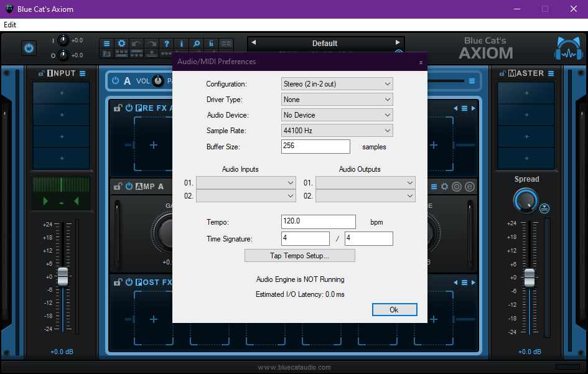
Task: Click the Time Signature denominator field
Action: (369, 238)
